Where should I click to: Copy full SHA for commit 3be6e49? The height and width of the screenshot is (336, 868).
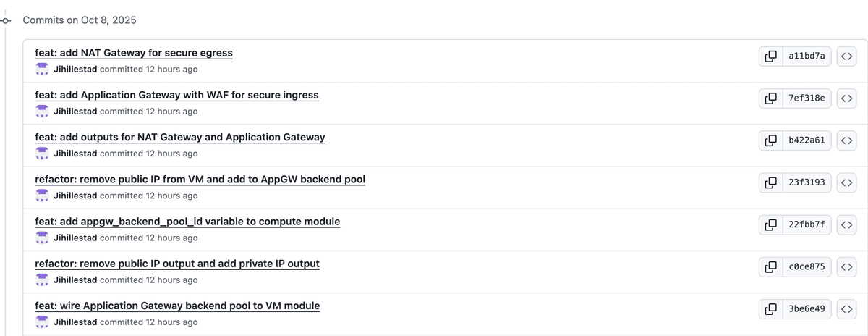click(771, 308)
